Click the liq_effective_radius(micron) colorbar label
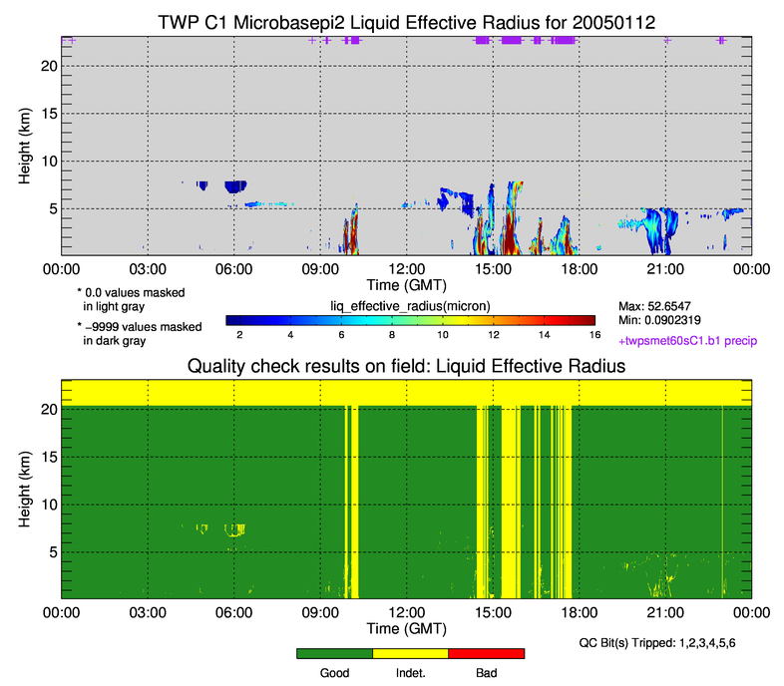 click(x=409, y=304)
